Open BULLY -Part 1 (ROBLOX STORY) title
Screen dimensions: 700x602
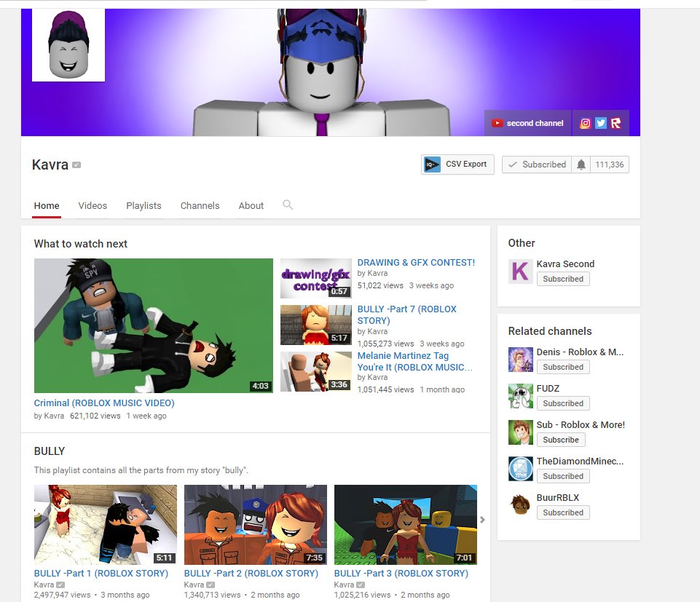click(101, 574)
